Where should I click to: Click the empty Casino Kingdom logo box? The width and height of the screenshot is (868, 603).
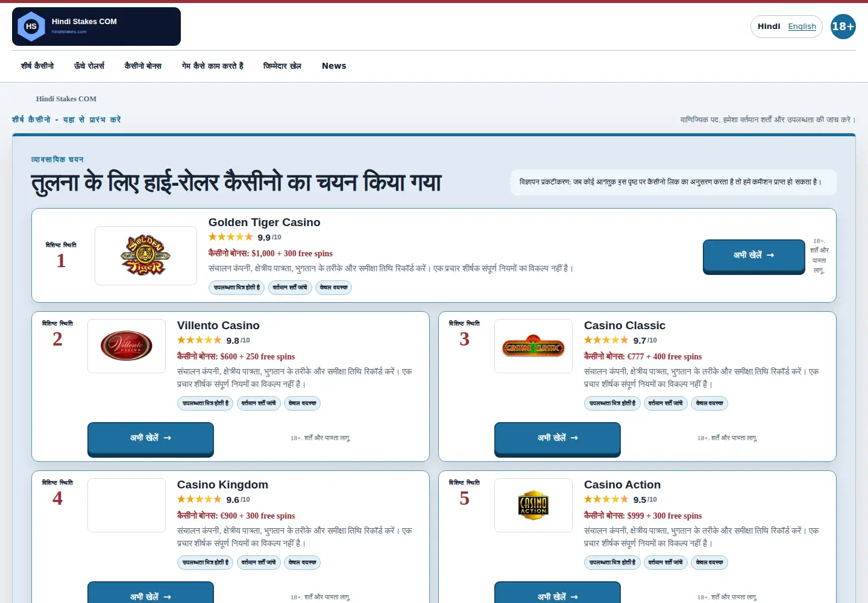tap(127, 505)
